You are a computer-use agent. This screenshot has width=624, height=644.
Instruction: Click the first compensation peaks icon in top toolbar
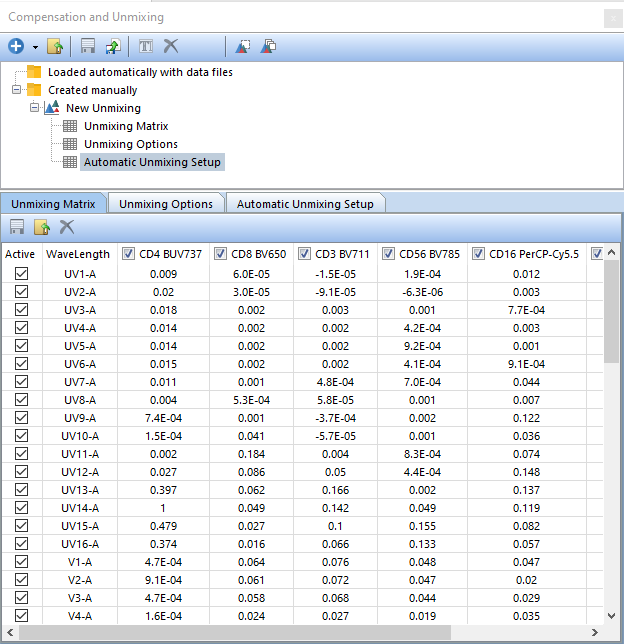243,46
